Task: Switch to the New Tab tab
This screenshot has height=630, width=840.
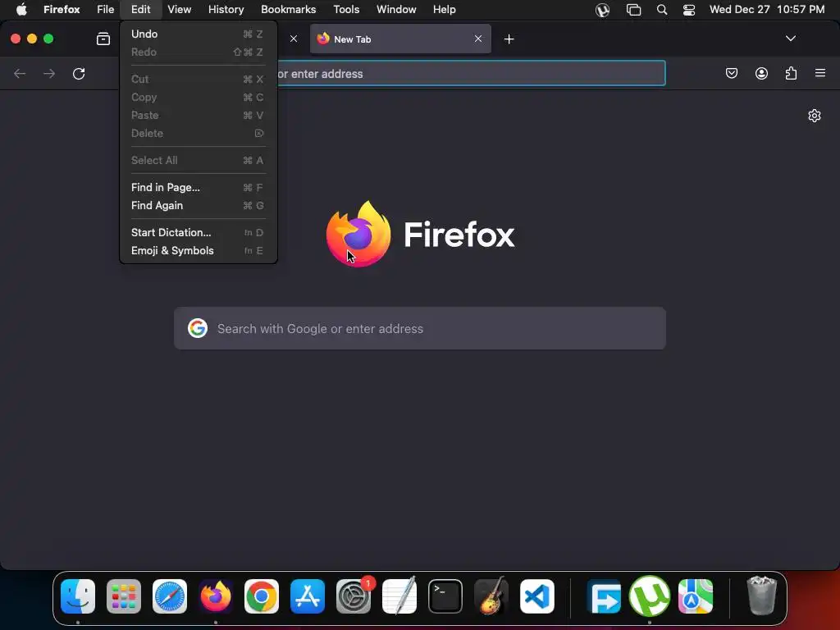Action: 400,39
